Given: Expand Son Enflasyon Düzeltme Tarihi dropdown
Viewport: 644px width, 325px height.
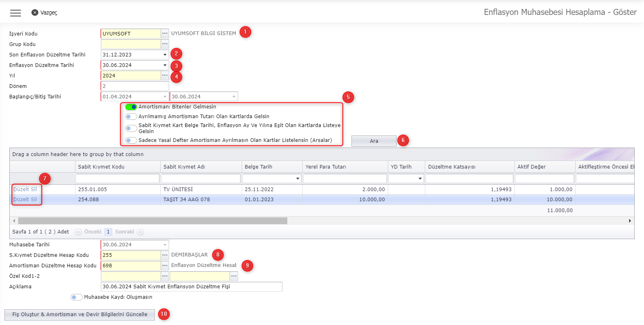Looking at the screenshot, I should click(165, 54).
